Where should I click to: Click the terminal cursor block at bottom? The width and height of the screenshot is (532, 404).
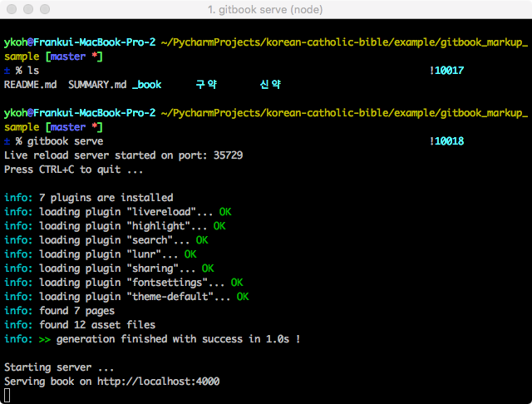point(7,396)
